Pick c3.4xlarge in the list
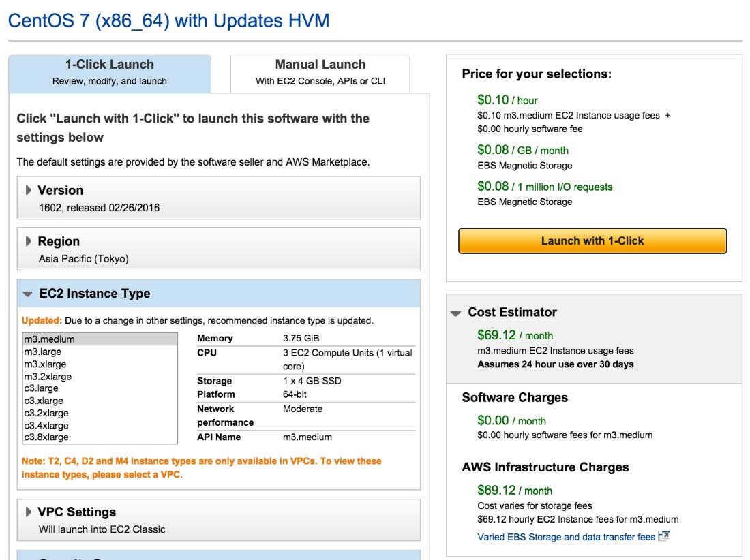This screenshot has height=560, width=750. pos(46,425)
